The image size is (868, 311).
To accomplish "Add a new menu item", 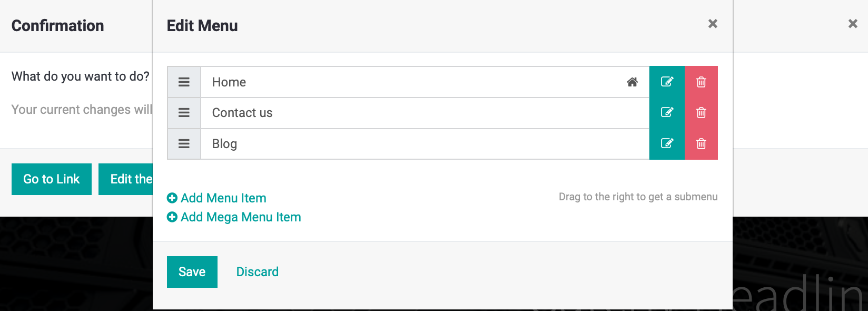I will (x=217, y=198).
